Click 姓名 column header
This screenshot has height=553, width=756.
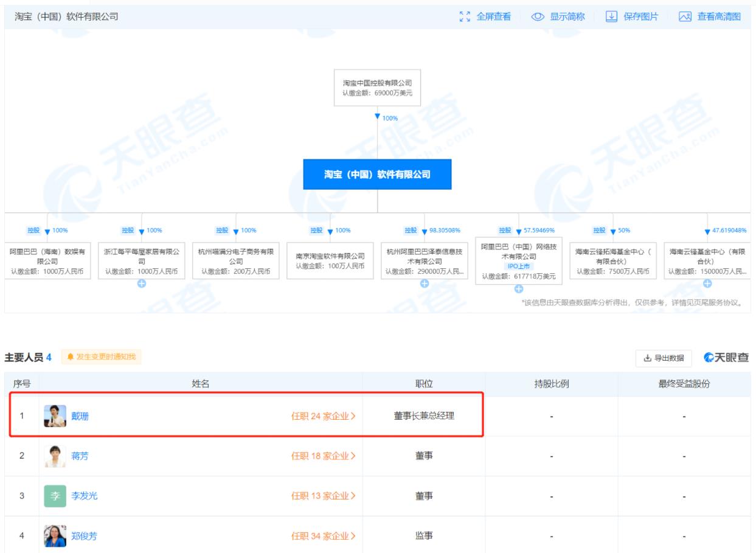(201, 383)
